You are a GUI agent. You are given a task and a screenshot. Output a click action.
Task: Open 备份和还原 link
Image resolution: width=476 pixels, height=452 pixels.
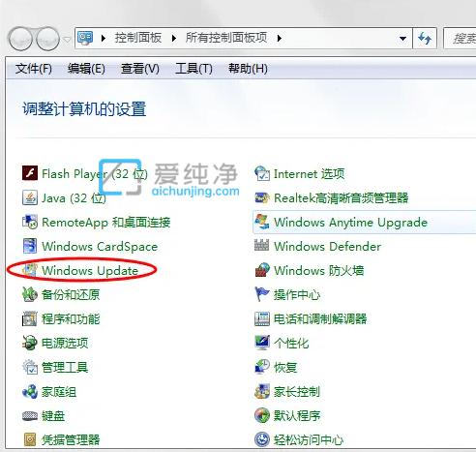pos(71,294)
